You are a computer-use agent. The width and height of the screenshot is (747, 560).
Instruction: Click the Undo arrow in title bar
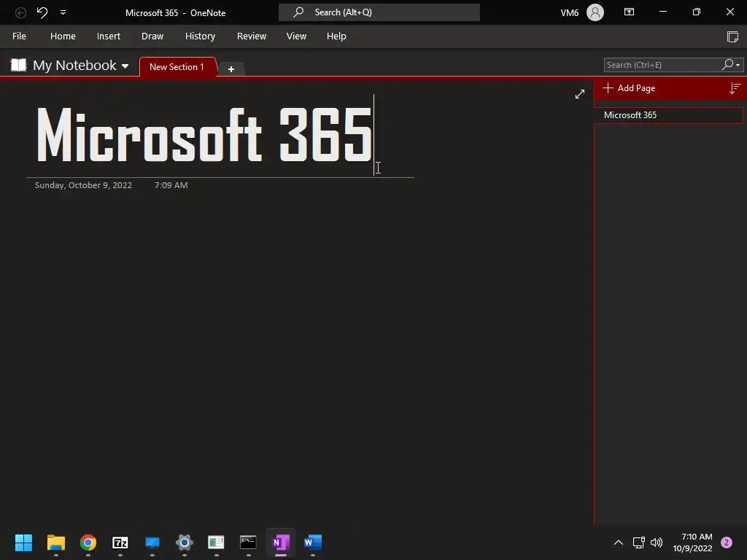pyautogui.click(x=42, y=12)
